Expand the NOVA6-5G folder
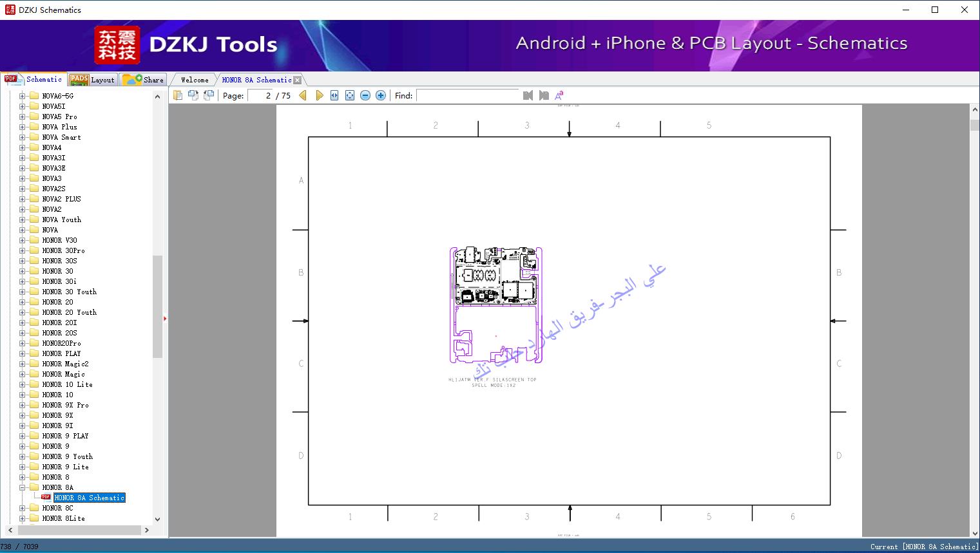980x553 pixels. (23, 96)
